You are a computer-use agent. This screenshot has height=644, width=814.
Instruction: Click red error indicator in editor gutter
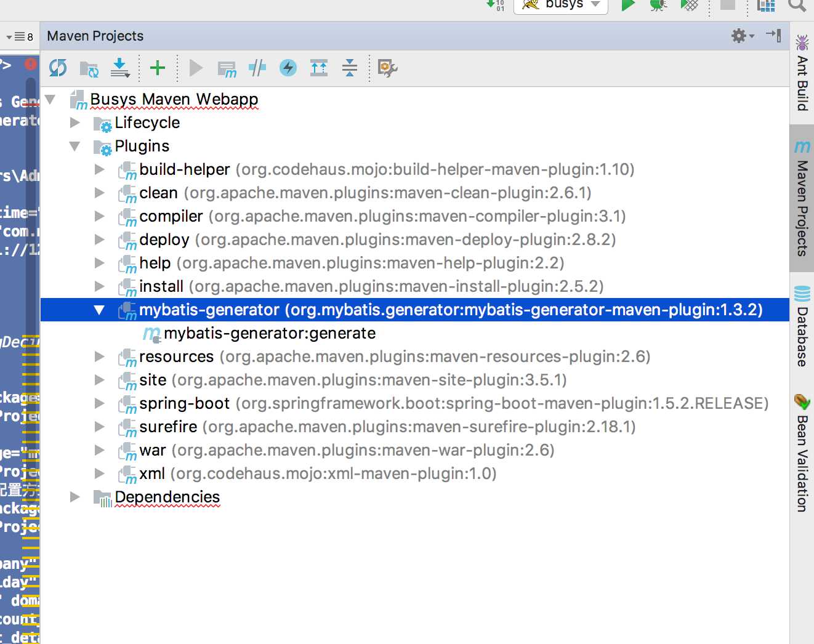(31, 64)
